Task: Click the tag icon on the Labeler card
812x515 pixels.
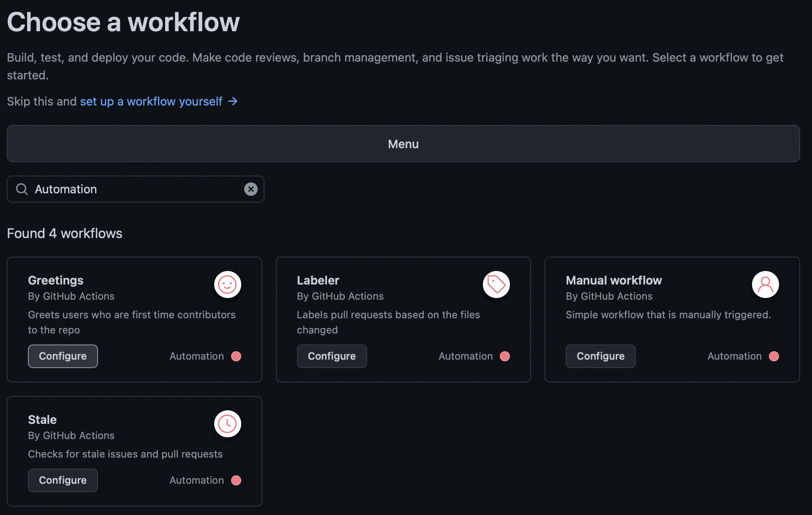Action: [496, 285]
